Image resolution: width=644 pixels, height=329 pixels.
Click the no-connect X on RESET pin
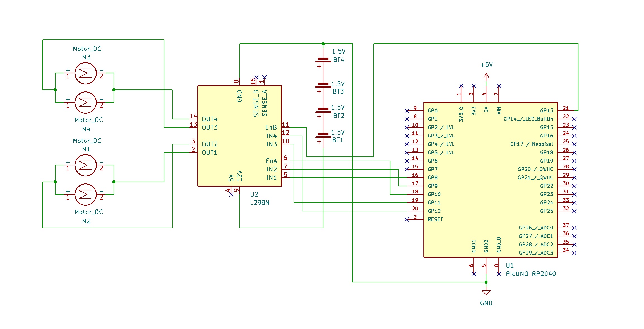point(407,220)
